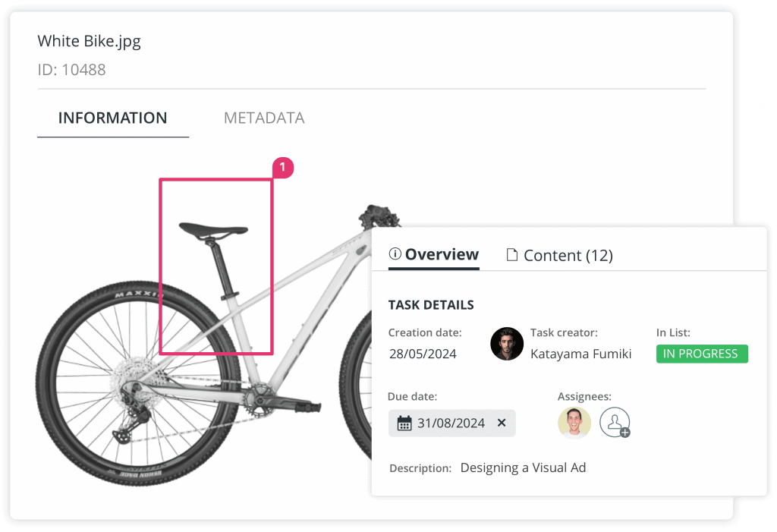This screenshot has width=777, height=532.
Task: Clear the due date with the X
Action: 501,423
